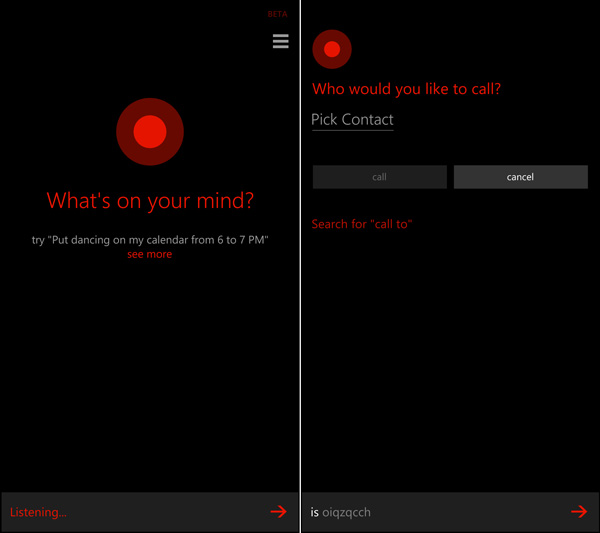The image size is (600, 533).
Task: Click the "What's on your mind?" heading
Action: 150,201
